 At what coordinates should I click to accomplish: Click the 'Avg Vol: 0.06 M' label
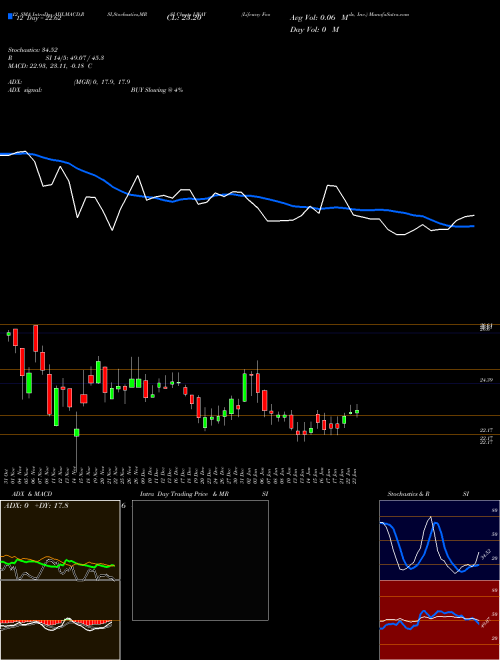(x=319, y=18)
